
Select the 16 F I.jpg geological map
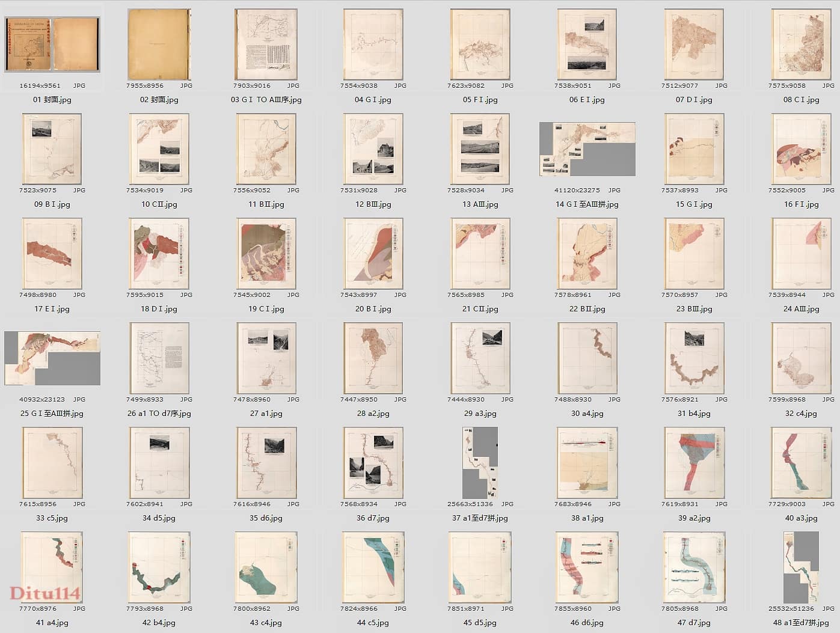pos(801,149)
